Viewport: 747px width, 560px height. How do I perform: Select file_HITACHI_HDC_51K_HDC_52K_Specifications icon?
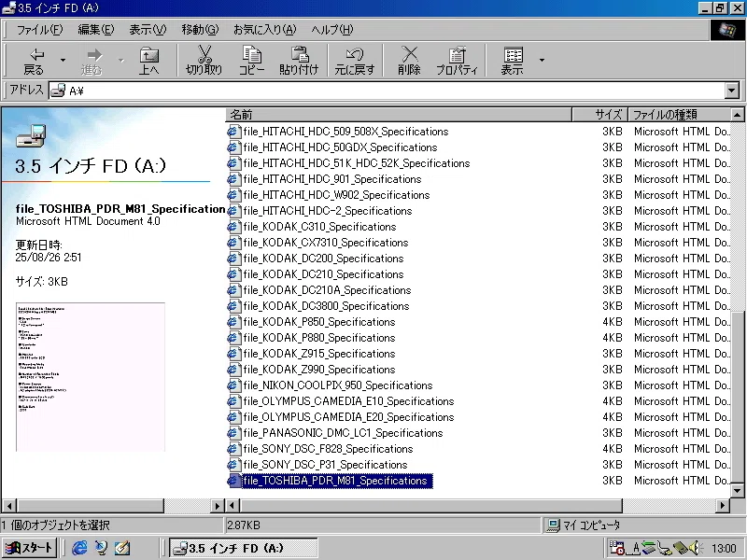[233, 163]
